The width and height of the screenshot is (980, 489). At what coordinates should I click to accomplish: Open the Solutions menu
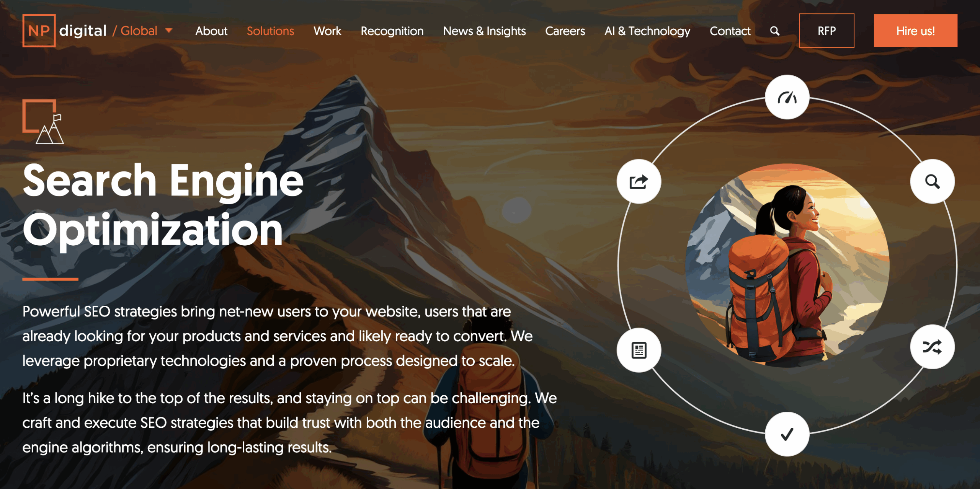click(x=270, y=31)
